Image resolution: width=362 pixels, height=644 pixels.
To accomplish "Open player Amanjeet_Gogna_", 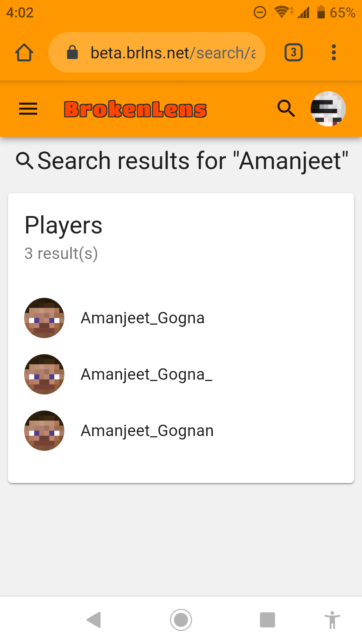I will (x=181, y=374).
